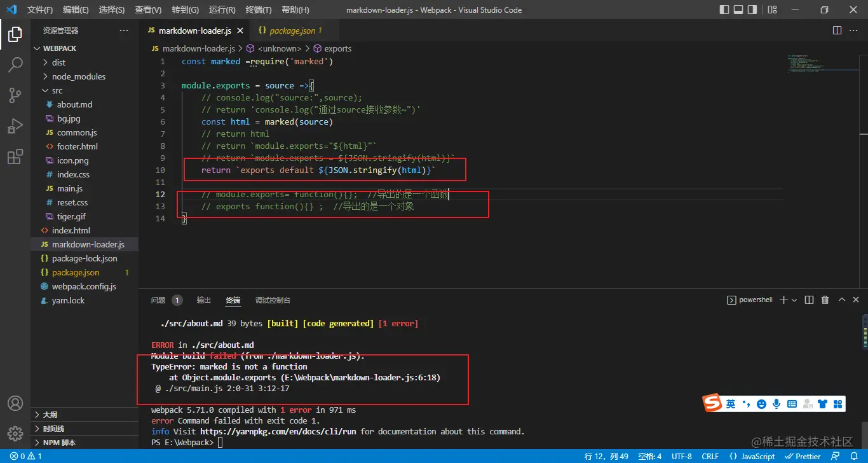
Task: Expand the 时间线 timeline section
Action: click(x=85, y=429)
